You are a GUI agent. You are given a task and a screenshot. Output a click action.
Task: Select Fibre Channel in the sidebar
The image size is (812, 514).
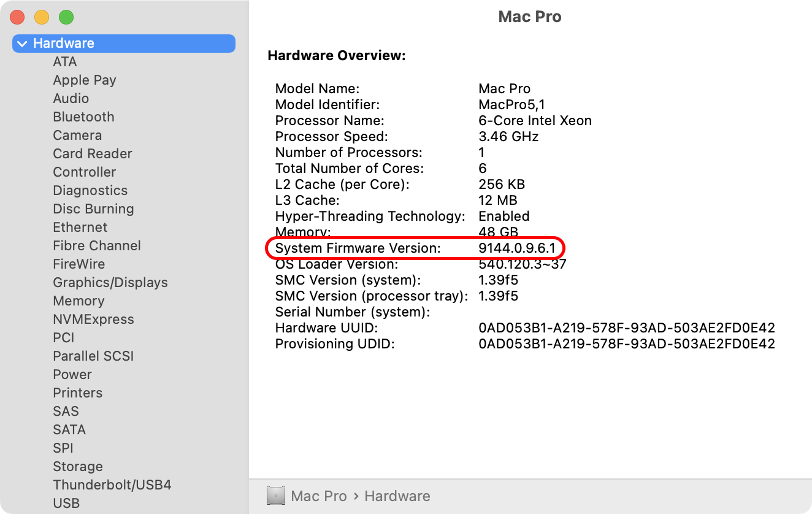click(x=97, y=246)
